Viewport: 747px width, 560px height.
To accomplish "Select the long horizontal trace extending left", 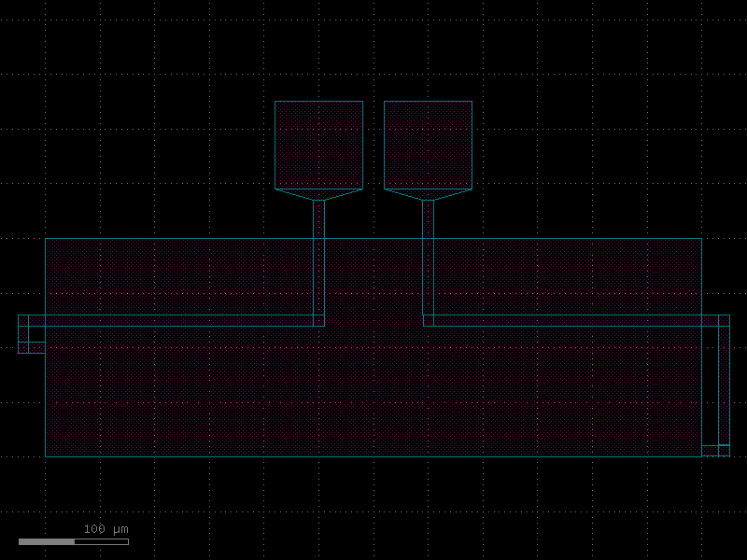I will click(171, 320).
